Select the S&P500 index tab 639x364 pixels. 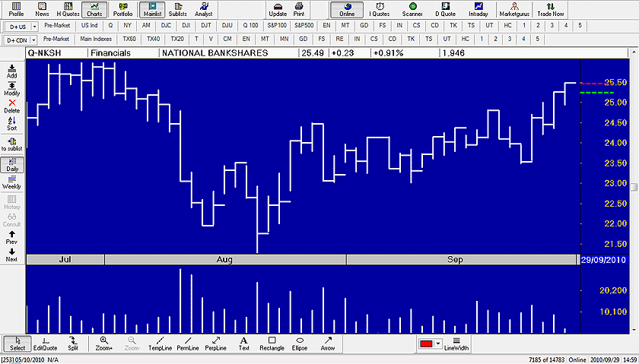[304, 26]
